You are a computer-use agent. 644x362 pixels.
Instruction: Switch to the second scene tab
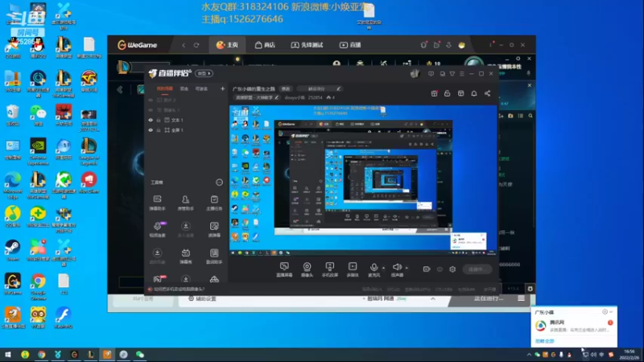point(184,88)
